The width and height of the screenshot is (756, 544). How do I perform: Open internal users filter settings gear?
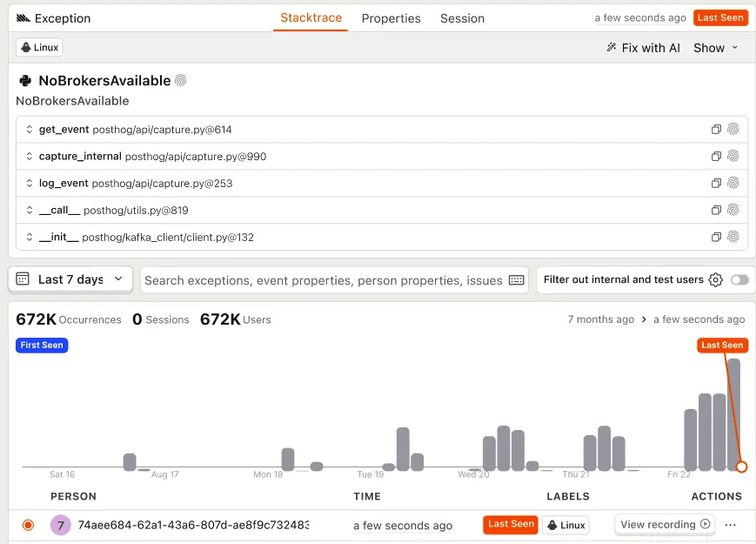point(715,279)
